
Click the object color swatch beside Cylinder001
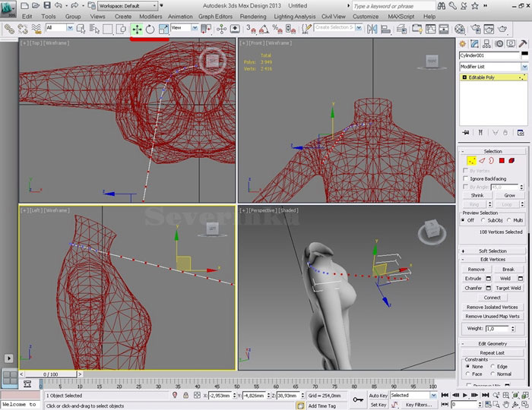point(524,55)
